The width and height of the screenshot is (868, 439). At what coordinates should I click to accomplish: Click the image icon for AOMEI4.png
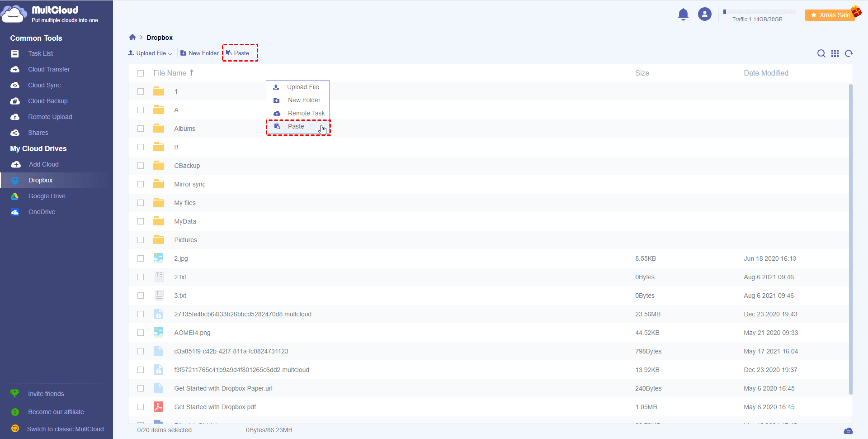pos(158,332)
